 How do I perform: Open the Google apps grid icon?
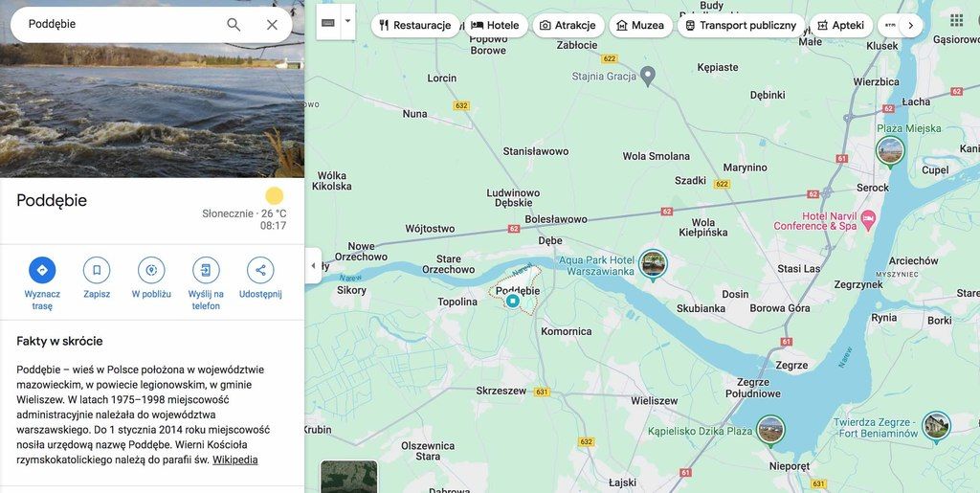click(x=956, y=20)
